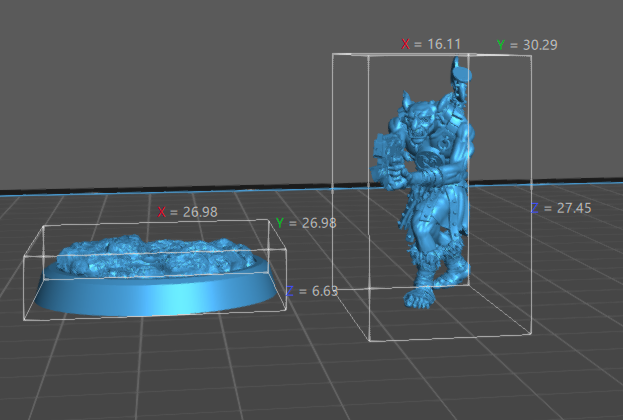The width and height of the screenshot is (623, 420).
Task: Click the Z = 27.45 height label
Action: click(562, 208)
